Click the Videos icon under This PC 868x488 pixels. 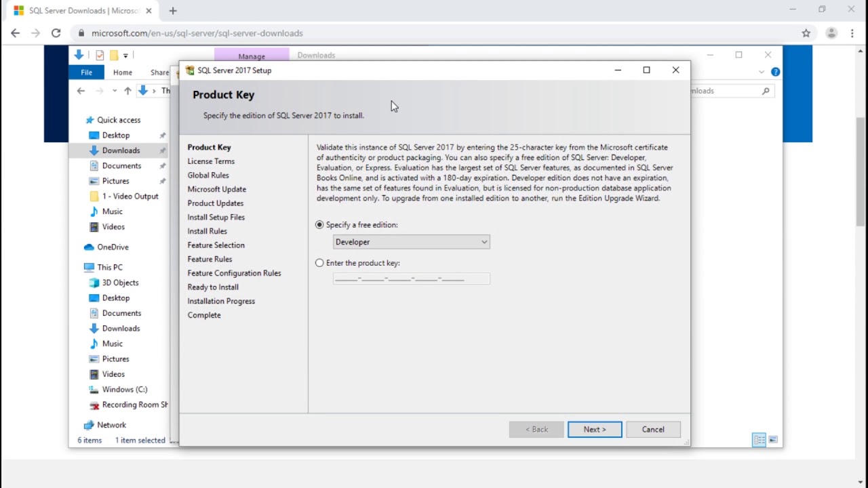(94, 374)
